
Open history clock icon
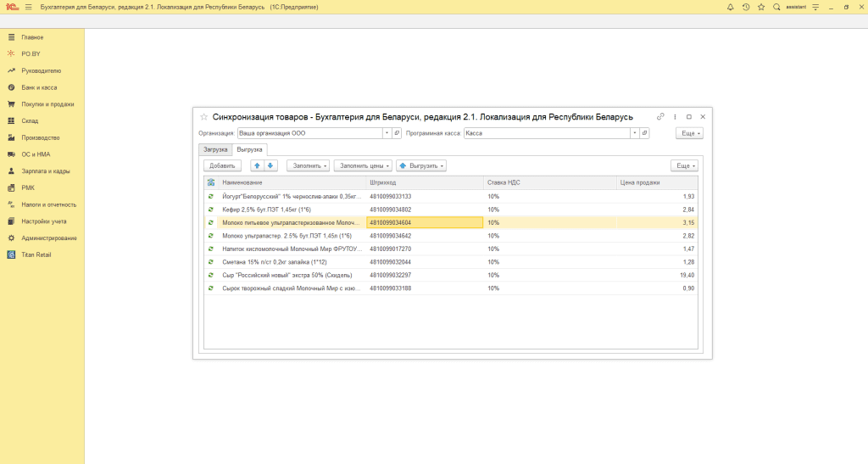[746, 7]
